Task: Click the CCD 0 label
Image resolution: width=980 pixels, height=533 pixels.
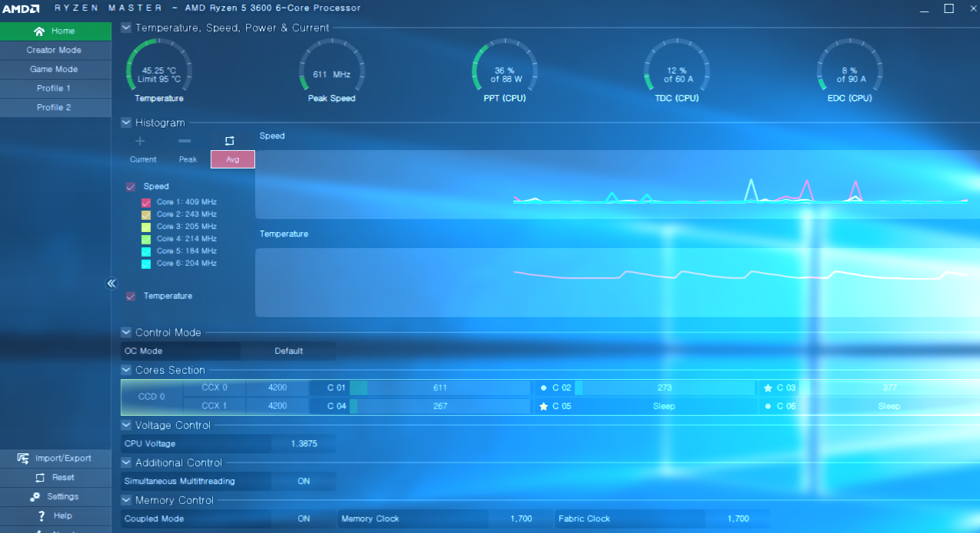Action: click(x=152, y=397)
